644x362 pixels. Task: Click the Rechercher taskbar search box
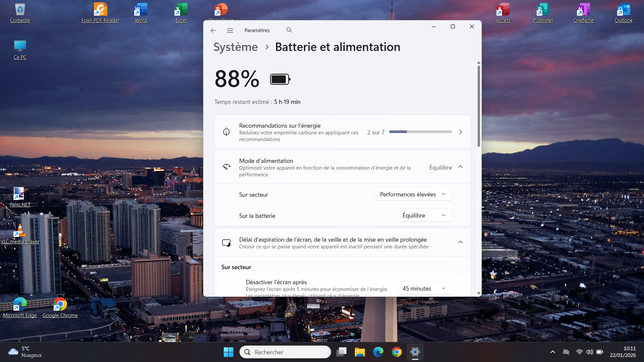[285, 352]
